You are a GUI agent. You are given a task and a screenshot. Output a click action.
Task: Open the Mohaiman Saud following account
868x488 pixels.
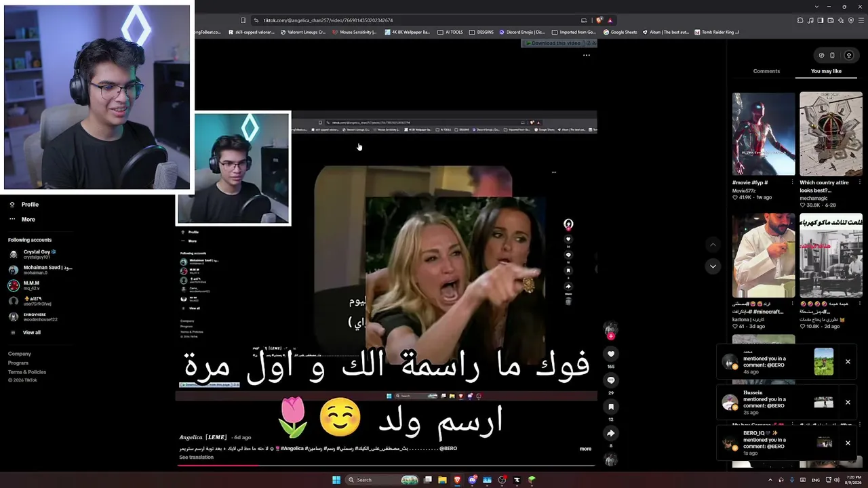[41, 270]
